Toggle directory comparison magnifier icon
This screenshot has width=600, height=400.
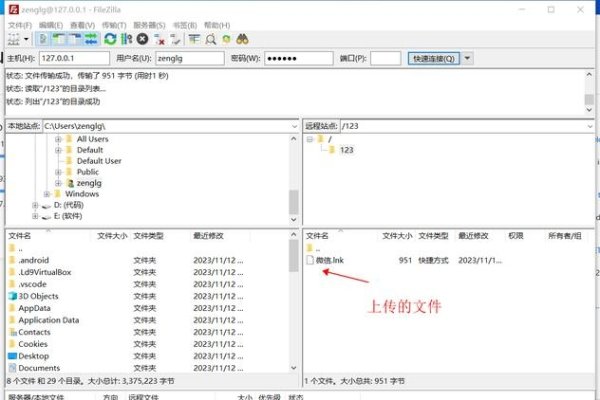[210, 39]
